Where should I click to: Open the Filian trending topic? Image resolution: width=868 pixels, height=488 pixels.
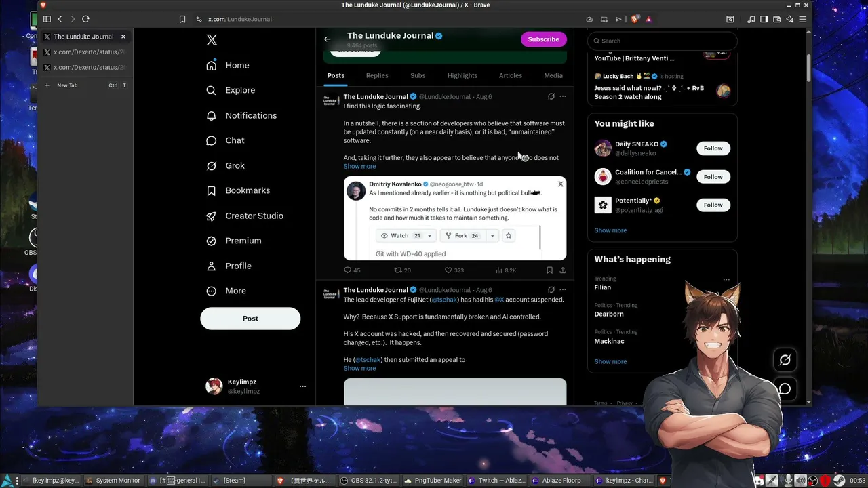[x=602, y=287]
